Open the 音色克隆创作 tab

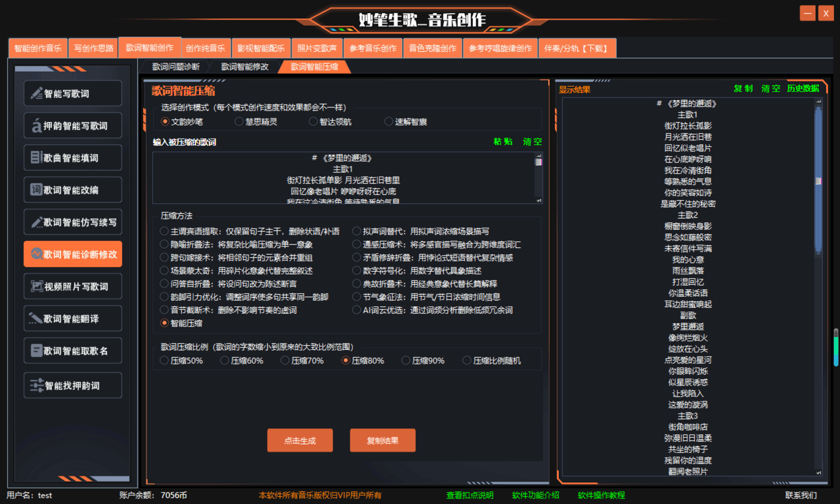click(x=432, y=48)
